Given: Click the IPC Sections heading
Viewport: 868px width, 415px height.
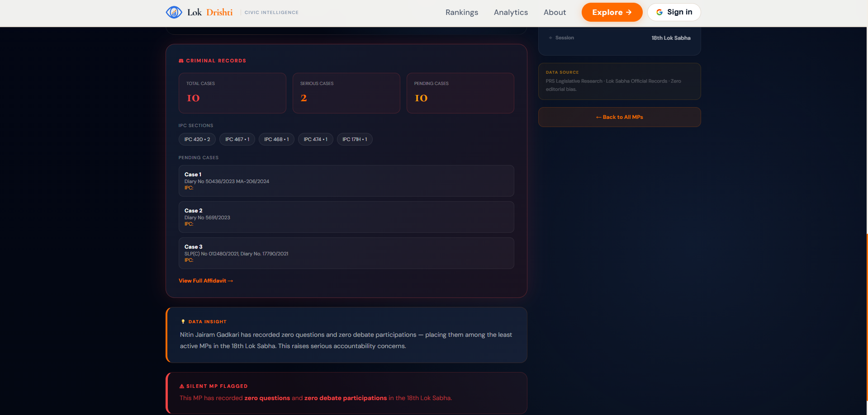Looking at the screenshot, I should click(196, 126).
